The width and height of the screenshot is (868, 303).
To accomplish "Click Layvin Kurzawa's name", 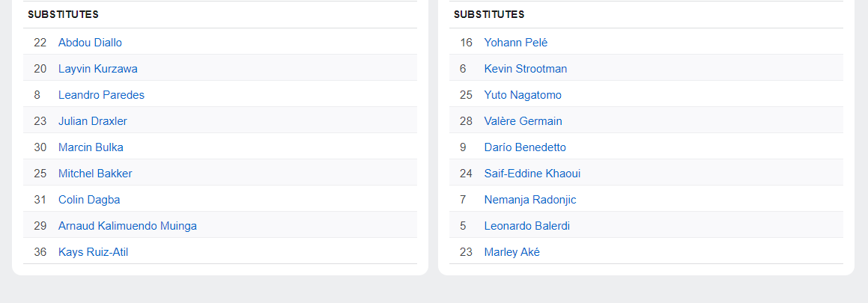I will tap(97, 69).
